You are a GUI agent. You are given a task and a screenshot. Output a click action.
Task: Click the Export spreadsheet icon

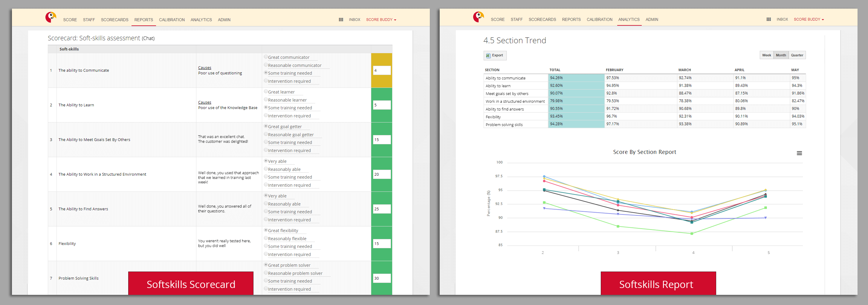[488, 56]
